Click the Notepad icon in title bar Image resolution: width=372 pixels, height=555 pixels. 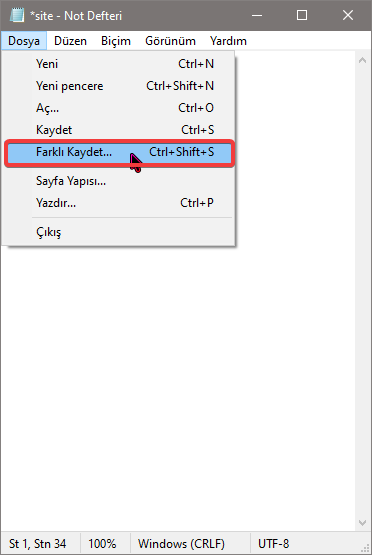point(17,15)
